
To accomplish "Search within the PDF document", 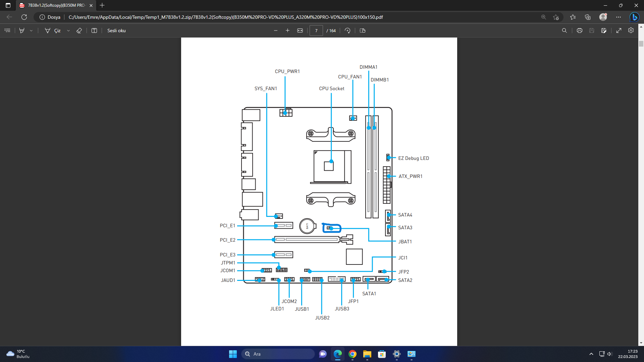I will 565,31.
